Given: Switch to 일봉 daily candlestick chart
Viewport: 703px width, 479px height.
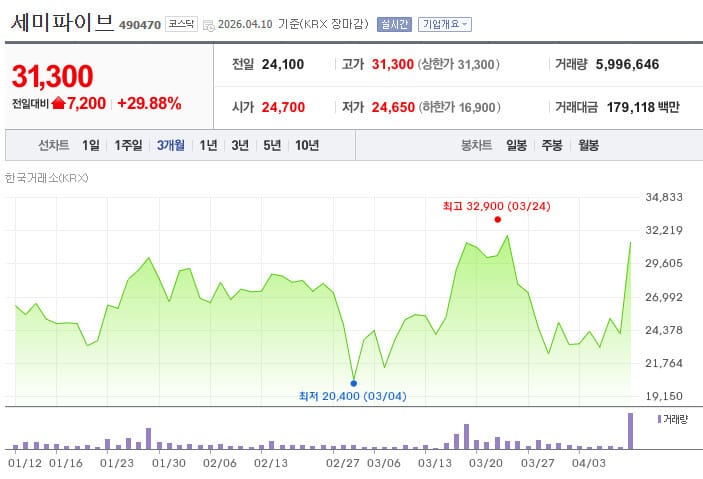Looking at the screenshot, I should point(516,145).
